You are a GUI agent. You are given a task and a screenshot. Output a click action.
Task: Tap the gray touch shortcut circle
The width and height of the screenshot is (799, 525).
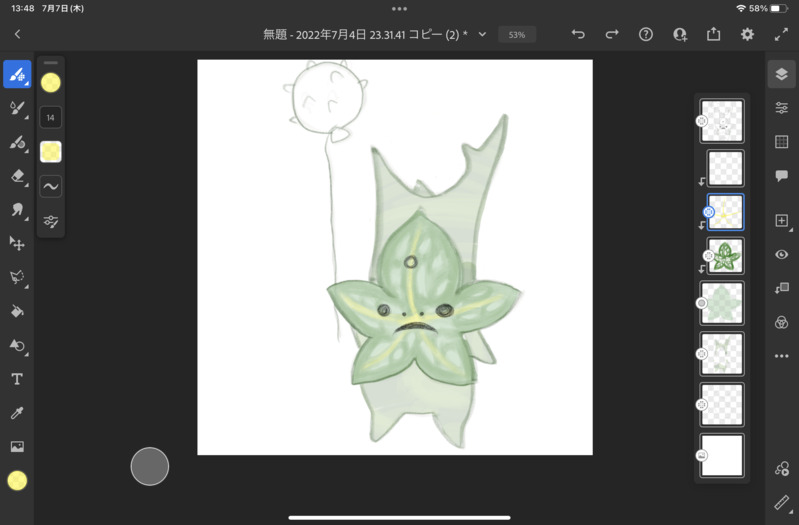pyautogui.click(x=150, y=466)
